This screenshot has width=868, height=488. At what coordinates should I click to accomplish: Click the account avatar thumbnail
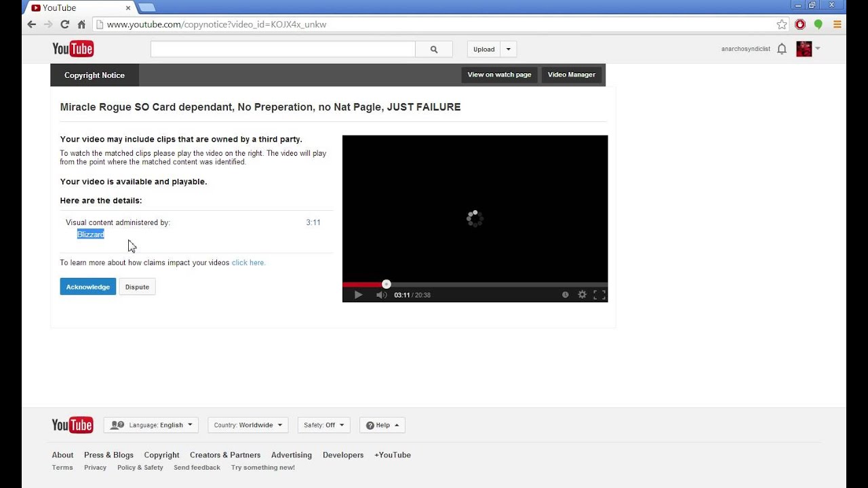point(804,49)
